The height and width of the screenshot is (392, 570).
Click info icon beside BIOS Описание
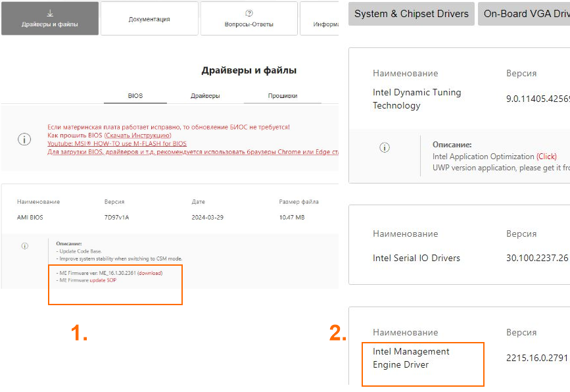(x=25, y=246)
